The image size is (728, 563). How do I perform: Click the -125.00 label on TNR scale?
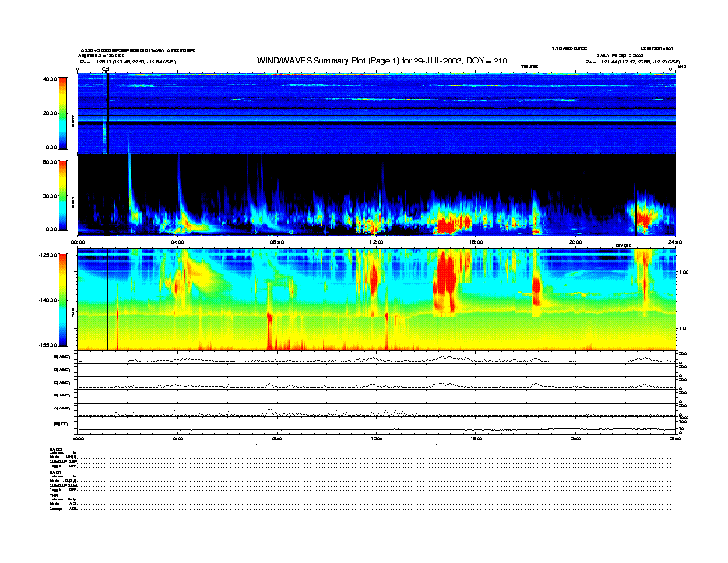coord(49,255)
